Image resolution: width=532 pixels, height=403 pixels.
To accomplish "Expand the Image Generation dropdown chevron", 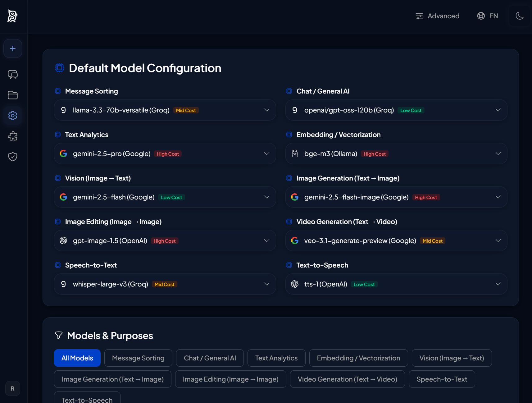I will (498, 197).
